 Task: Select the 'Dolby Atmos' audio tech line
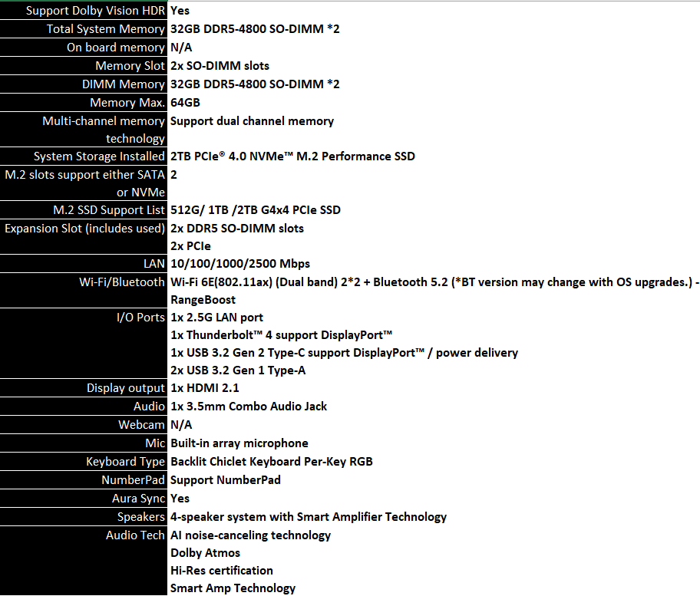[205, 553]
